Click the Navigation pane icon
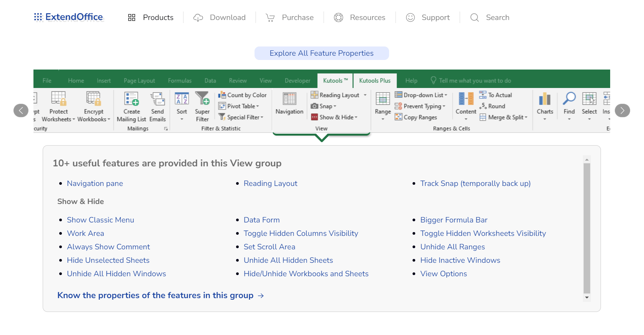The image size is (644, 335). tap(290, 98)
